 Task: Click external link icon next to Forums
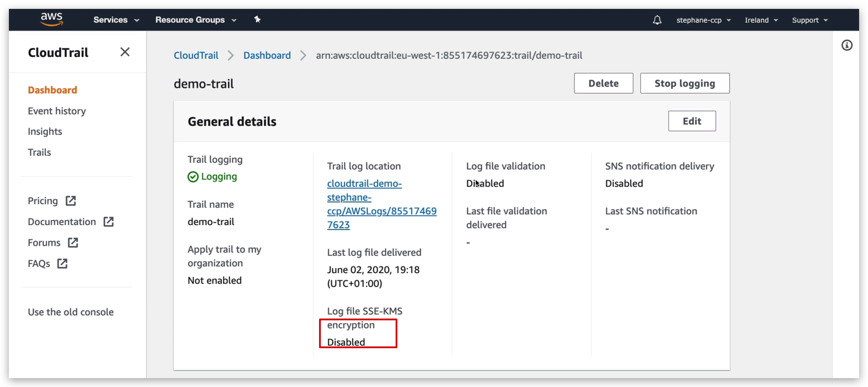(73, 242)
